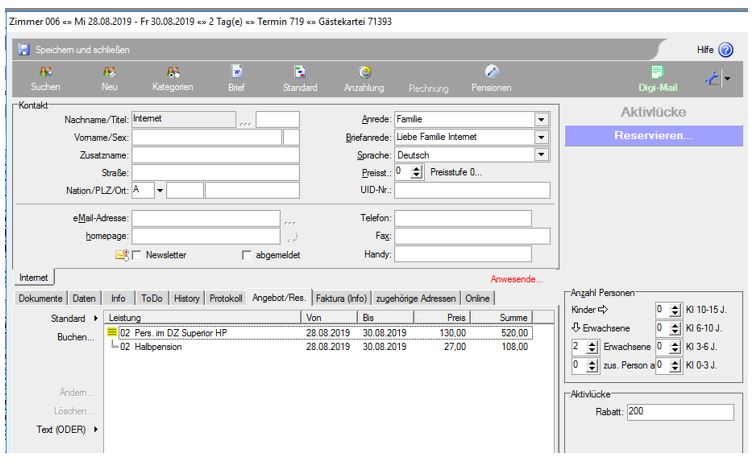The width and height of the screenshot is (754, 471).
Task: Click the Leistung column header
Action: [x=204, y=318]
